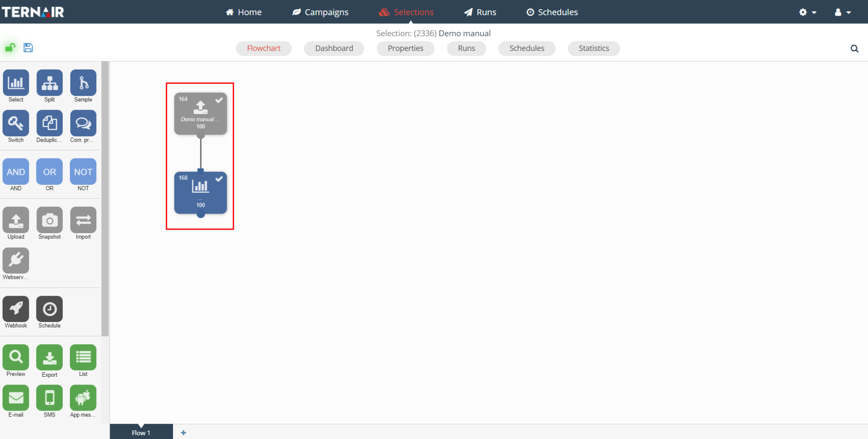
Task: Open Selections in the top navigation
Action: (x=406, y=12)
